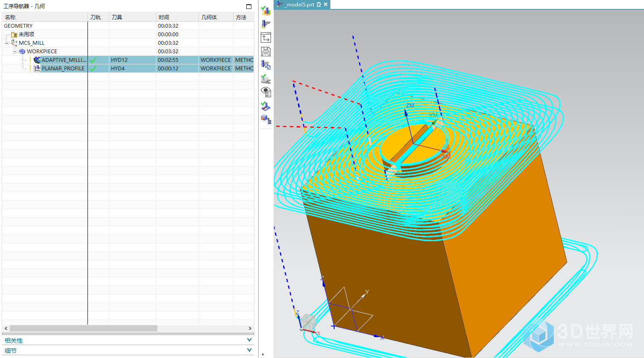The width and height of the screenshot is (644, 358).
Task: Select the GEOMETRY root row
Action: coord(128,26)
